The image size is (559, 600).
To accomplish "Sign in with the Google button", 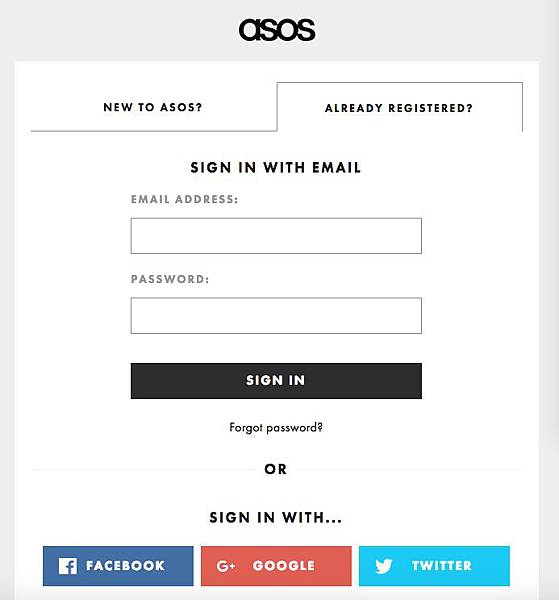I will tap(276, 566).
